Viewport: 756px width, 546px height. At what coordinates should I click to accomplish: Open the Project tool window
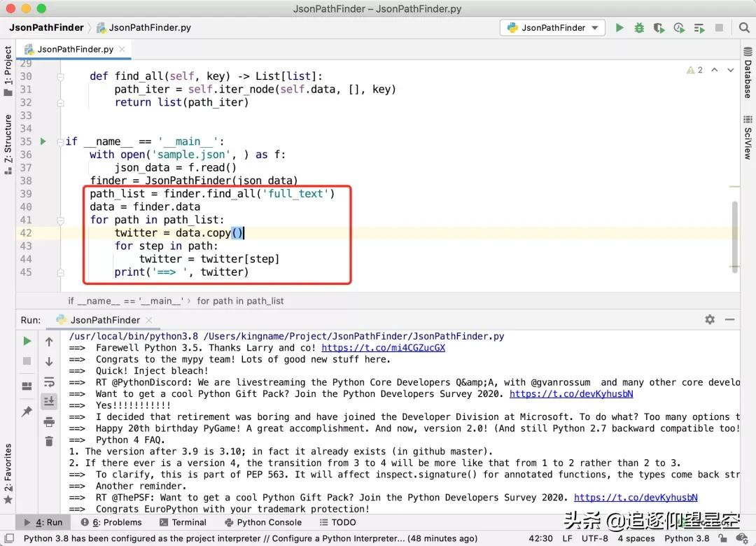(8, 71)
